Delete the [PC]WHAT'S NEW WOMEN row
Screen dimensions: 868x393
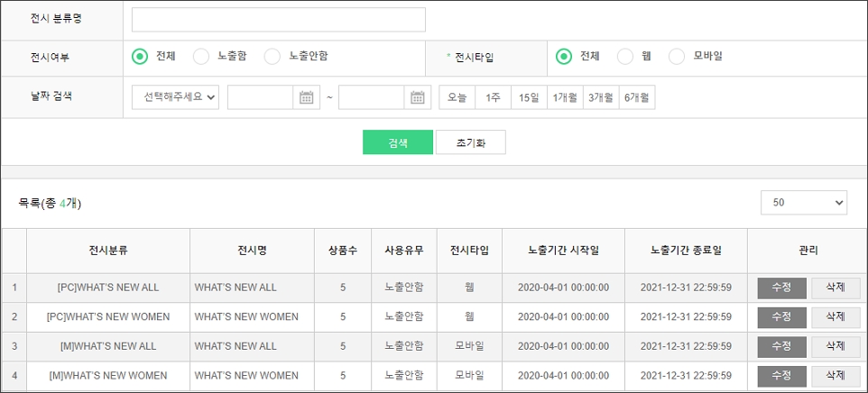point(836,317)
